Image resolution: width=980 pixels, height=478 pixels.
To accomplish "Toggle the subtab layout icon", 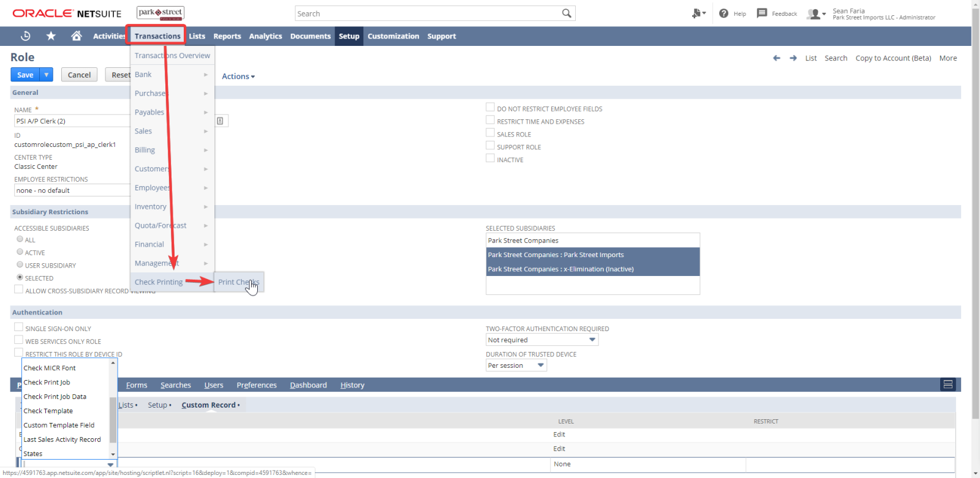I will click(948, 384).
